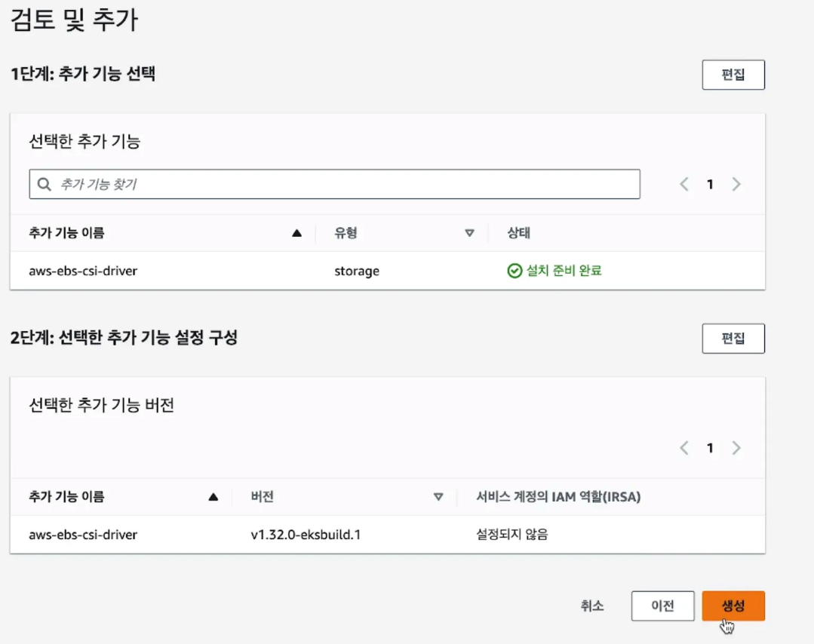Sort step 1 table by 추가 기능 이름 arrow
The height and width of the screenshot is (644, 814).
297,233
